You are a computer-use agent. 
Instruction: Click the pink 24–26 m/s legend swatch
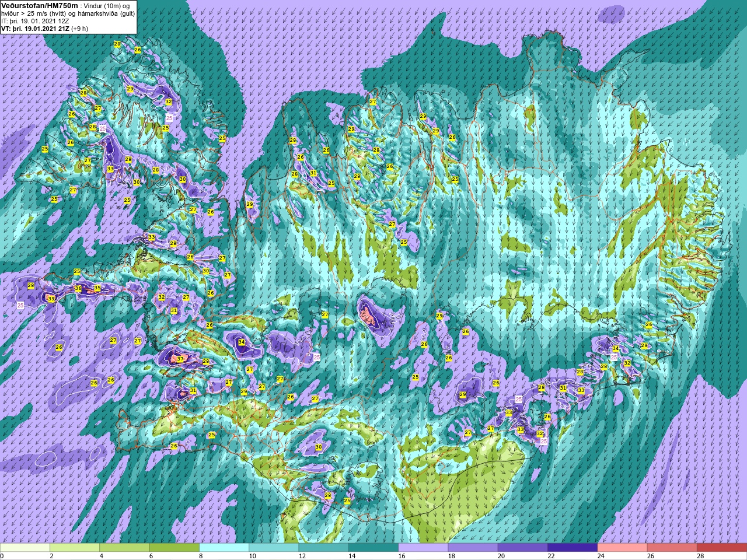622,548
